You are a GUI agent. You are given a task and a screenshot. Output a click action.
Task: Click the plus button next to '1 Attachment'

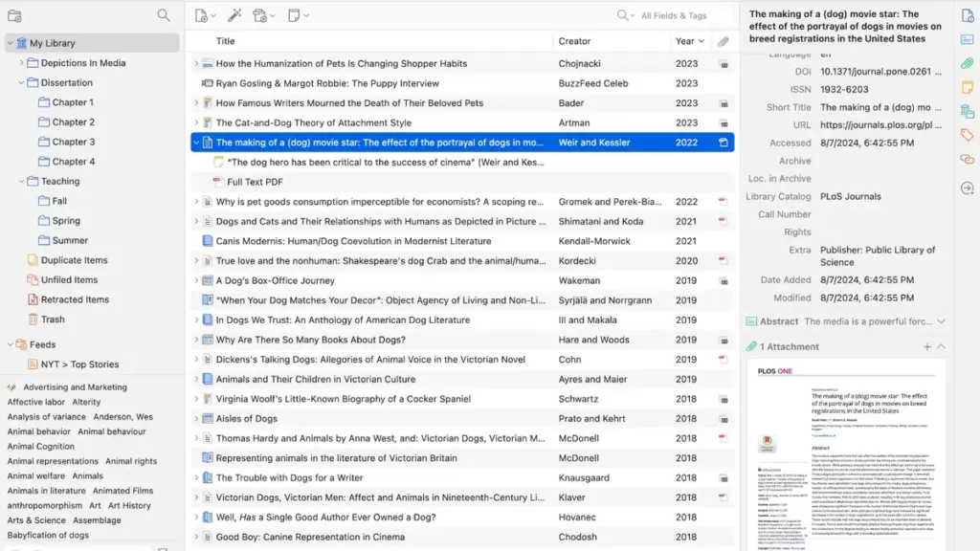click(x=926, y=346)
